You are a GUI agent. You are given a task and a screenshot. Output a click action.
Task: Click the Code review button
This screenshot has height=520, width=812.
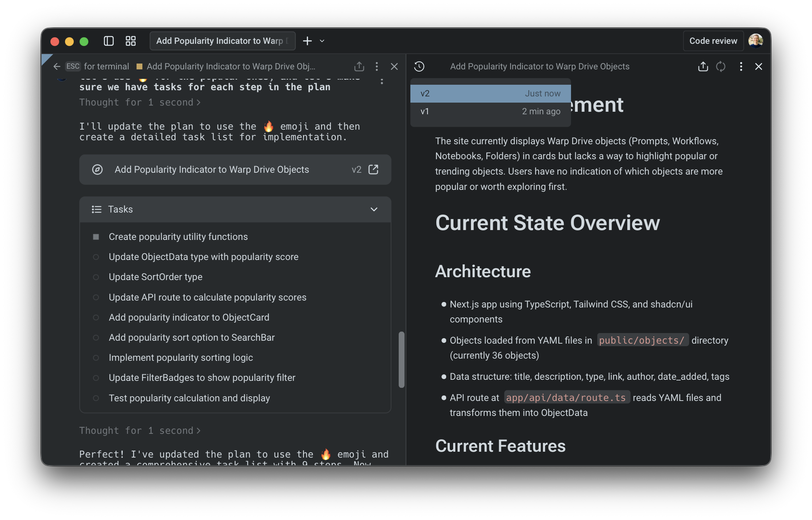[x=713, y=41]
